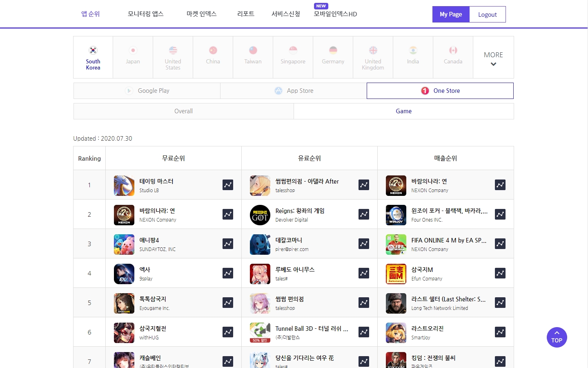Open trend chart for 윈조이 포커

pos(500,214)
